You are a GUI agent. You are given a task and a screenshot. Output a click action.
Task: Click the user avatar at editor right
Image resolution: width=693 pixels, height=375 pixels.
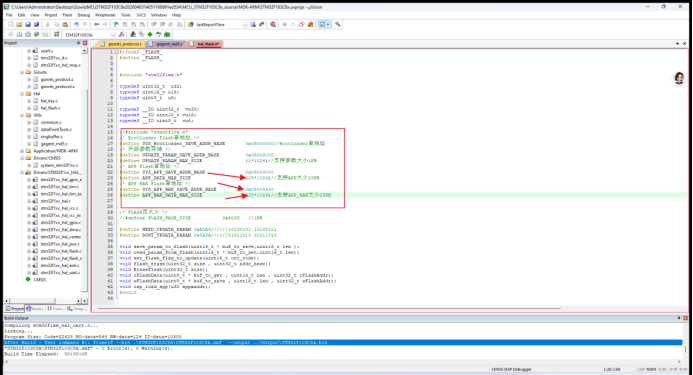(x=679, y=78)
